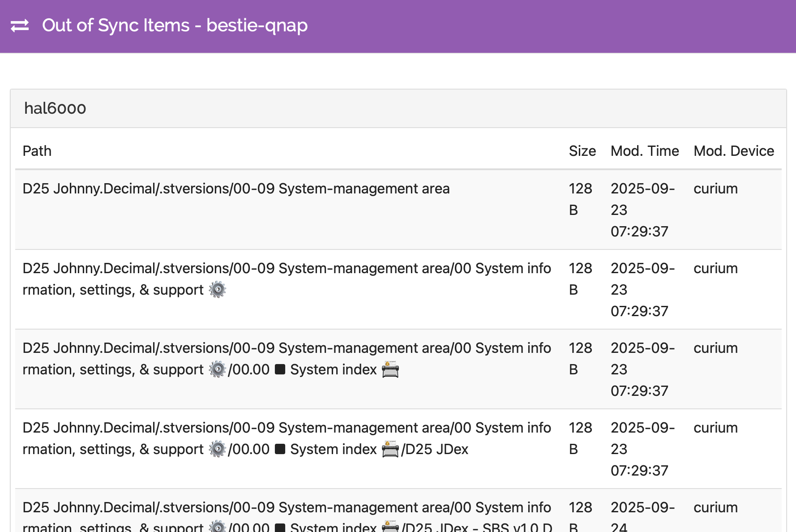
Task: Click the Mod. Time column header
Action: (x=644, y=151)
